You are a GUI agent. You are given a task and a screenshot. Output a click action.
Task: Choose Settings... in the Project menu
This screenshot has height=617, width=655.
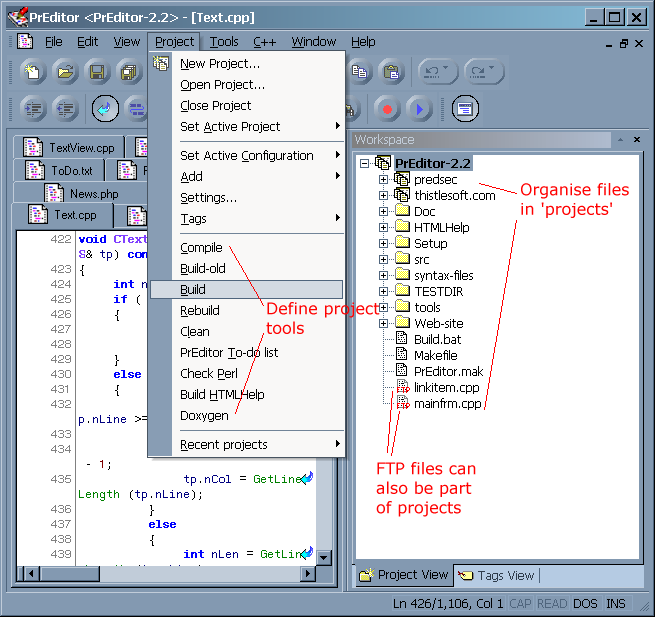[x=246, y=198]
